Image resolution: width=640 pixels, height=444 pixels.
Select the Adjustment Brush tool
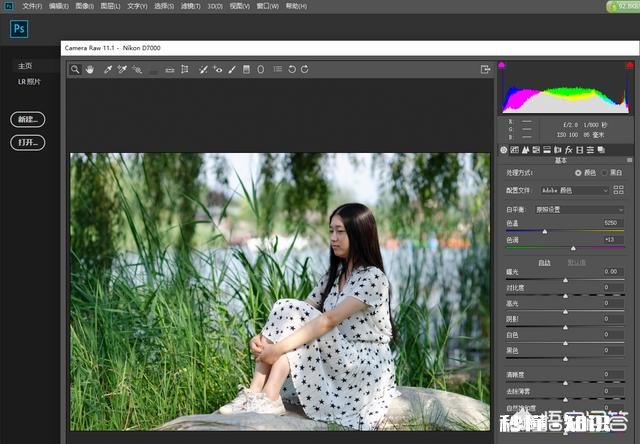click(x=232, y=70)
